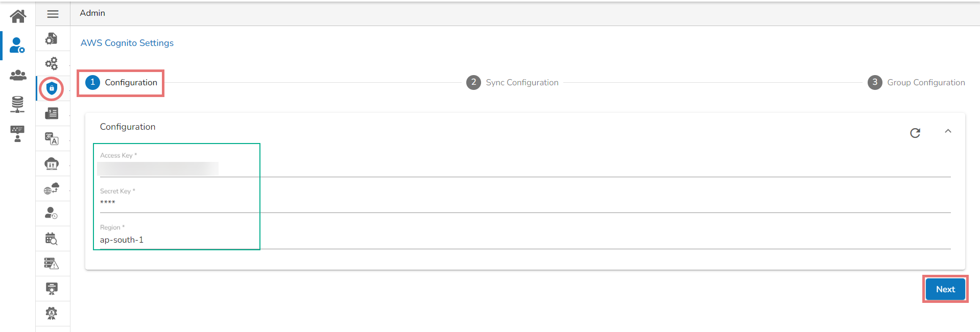
Task: Open the gears configuration icon
Action: point(52,63)
